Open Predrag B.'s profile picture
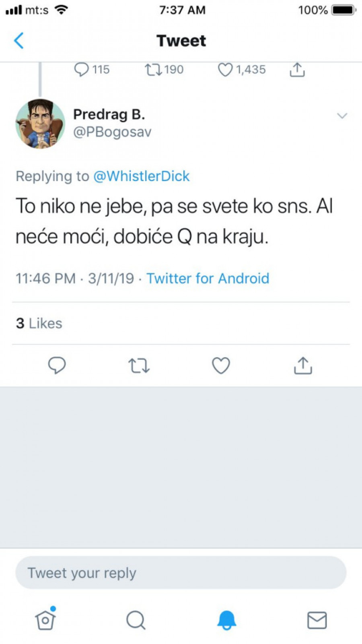 [40, 124]
